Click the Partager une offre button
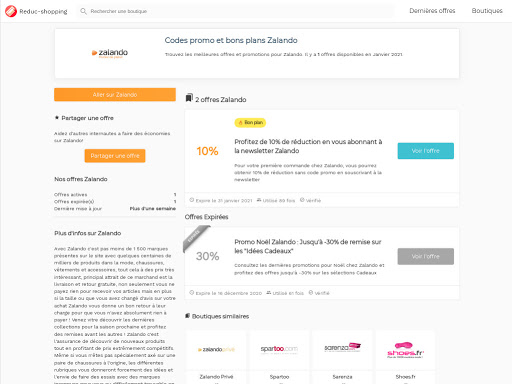Screen dimensions: 512x384 click(x=115, y=156)
